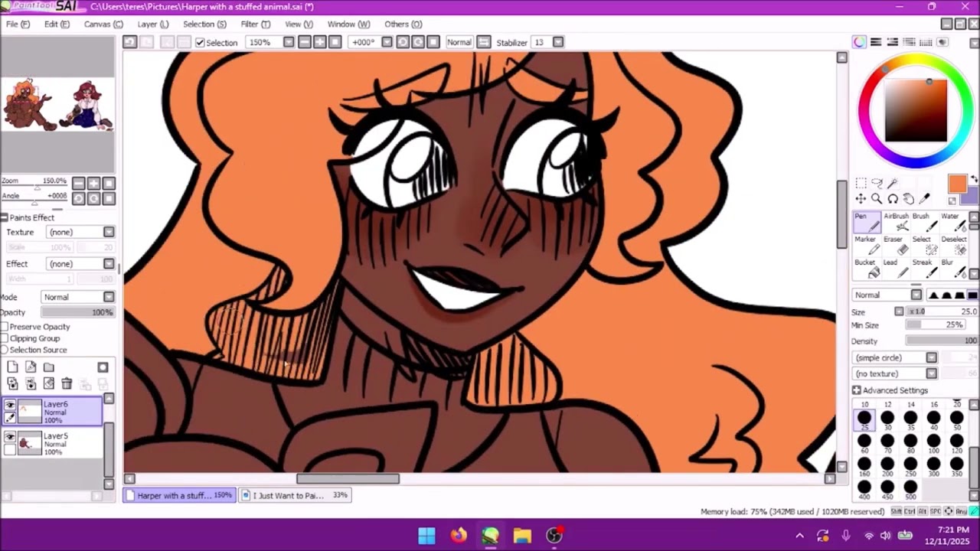Choose the Lasso selection tool
The image size is (980, 551).
point(877,183)
